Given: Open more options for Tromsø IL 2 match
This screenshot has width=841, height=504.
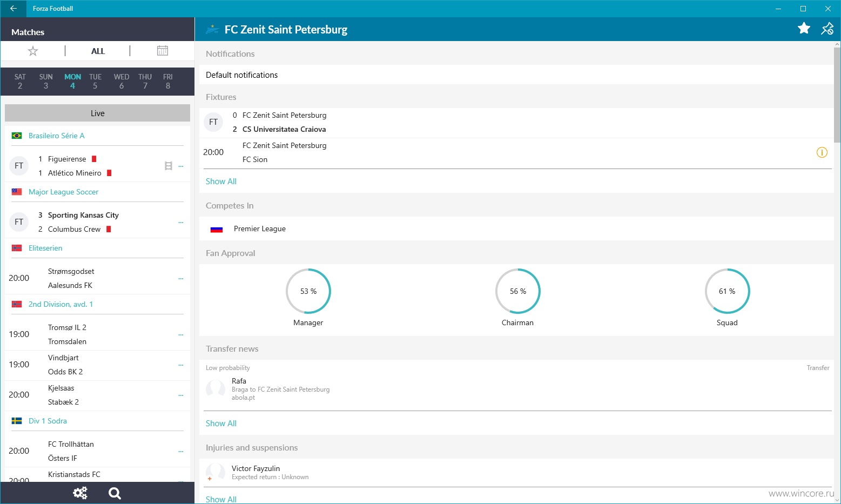Looking at the screenshot, I should [x=181, y=335].
